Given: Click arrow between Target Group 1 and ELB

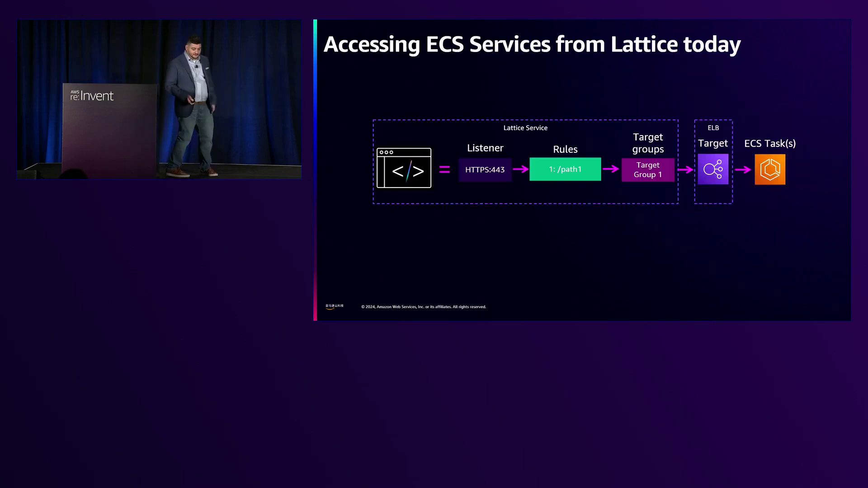Looking at the screenshot, I should coord(685,170).
